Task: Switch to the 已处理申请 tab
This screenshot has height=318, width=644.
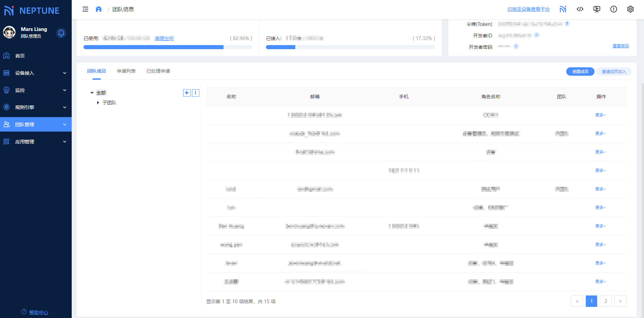Action: coord(158,71)
